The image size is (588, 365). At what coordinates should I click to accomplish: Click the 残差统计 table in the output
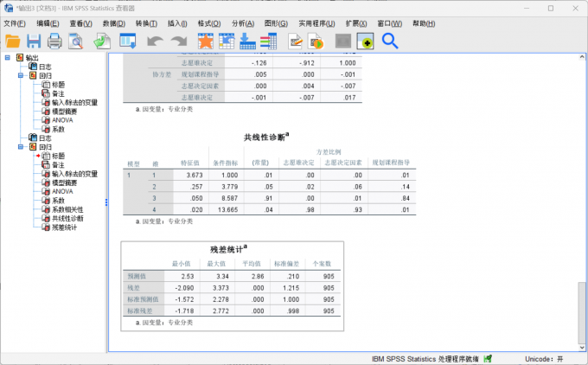[x=232, y=287]
